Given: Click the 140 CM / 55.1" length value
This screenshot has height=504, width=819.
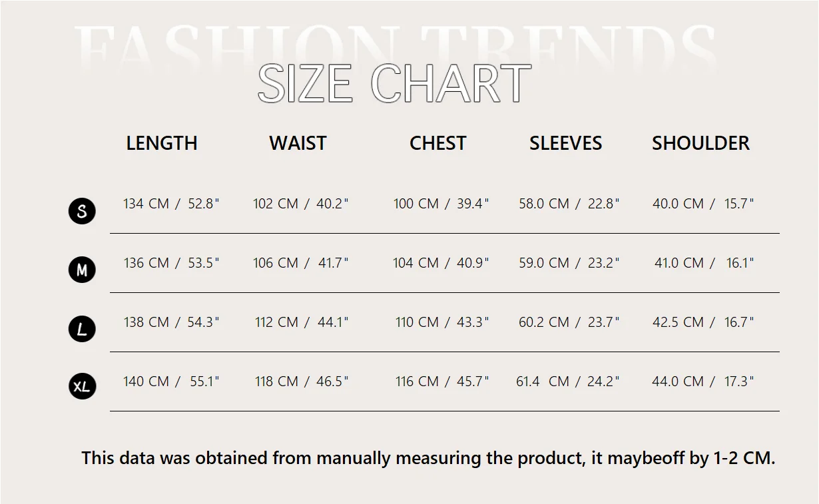Looking at the screenshot, I should click(171, 381).
